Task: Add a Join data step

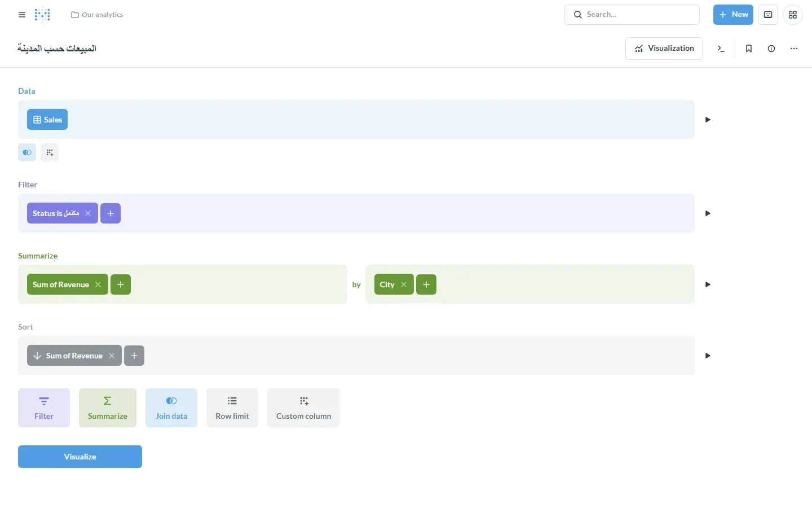Action: [x=171, y=408]
